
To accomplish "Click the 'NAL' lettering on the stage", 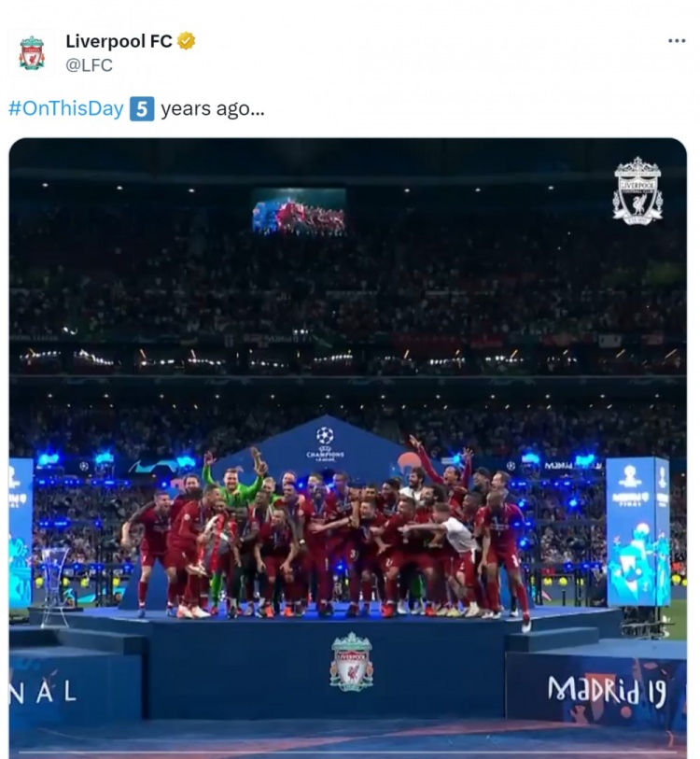I will point(43,692).
